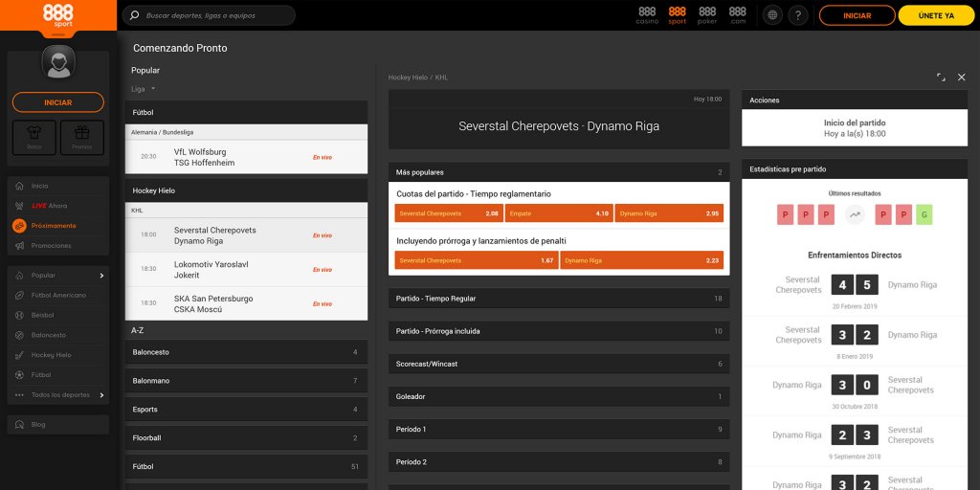Click the Hockey Hielo breadcrumb link
Viewport: 980px width, 490px height.
[x=408, y=78]
